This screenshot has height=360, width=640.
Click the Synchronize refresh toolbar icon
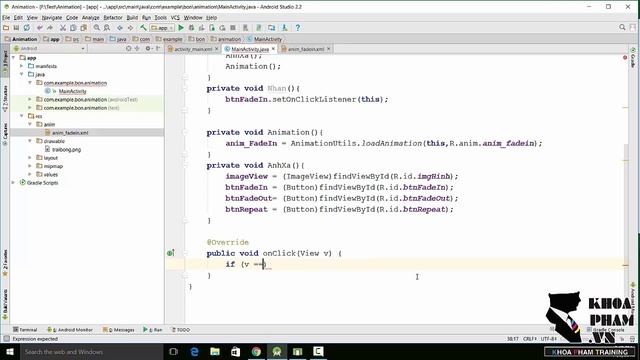click(27, 28)
